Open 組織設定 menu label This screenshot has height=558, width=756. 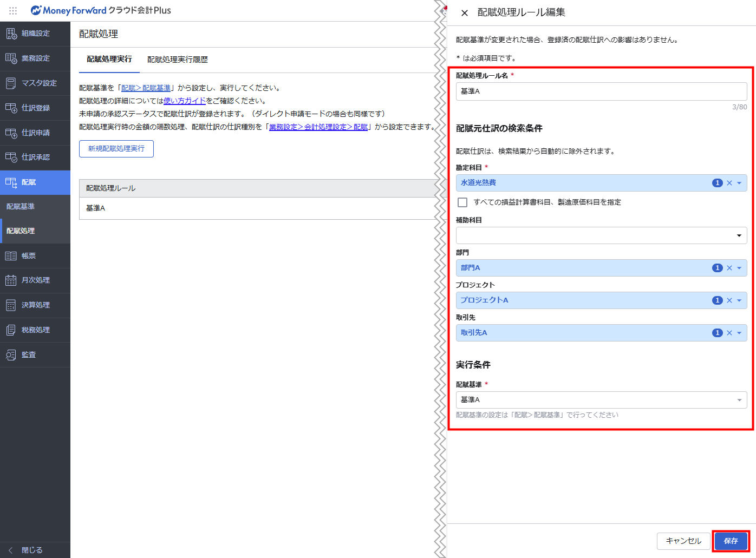click(36, 34)
